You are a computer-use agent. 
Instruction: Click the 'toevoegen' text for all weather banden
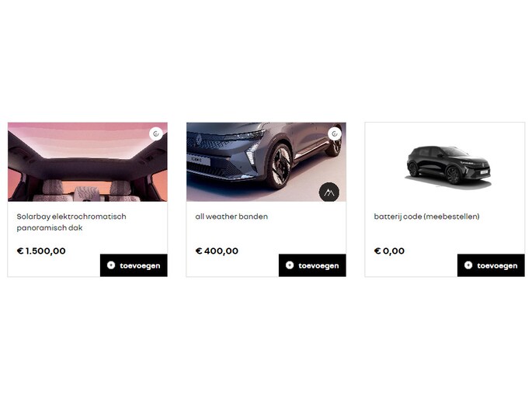(x=318, y=266)
